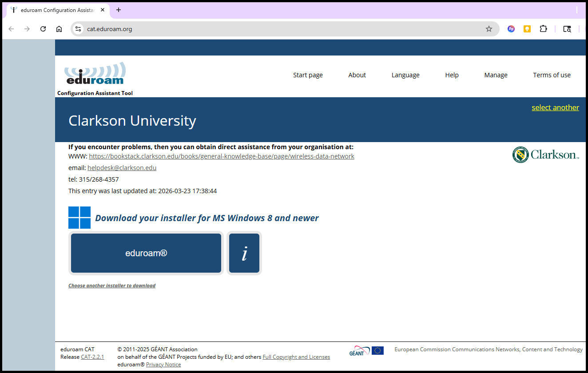This screenshot has width=588, height=373.
Task: Open a new browser tab
Action: [119, 10]
